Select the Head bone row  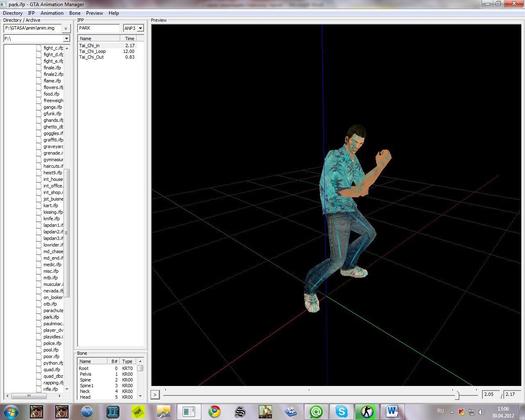pos(107,397)
